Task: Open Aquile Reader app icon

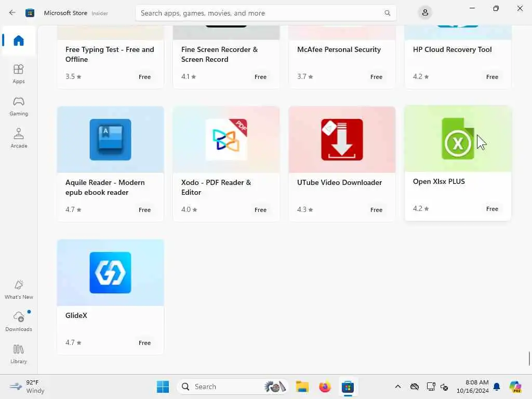Action: [x=110, y=139]
